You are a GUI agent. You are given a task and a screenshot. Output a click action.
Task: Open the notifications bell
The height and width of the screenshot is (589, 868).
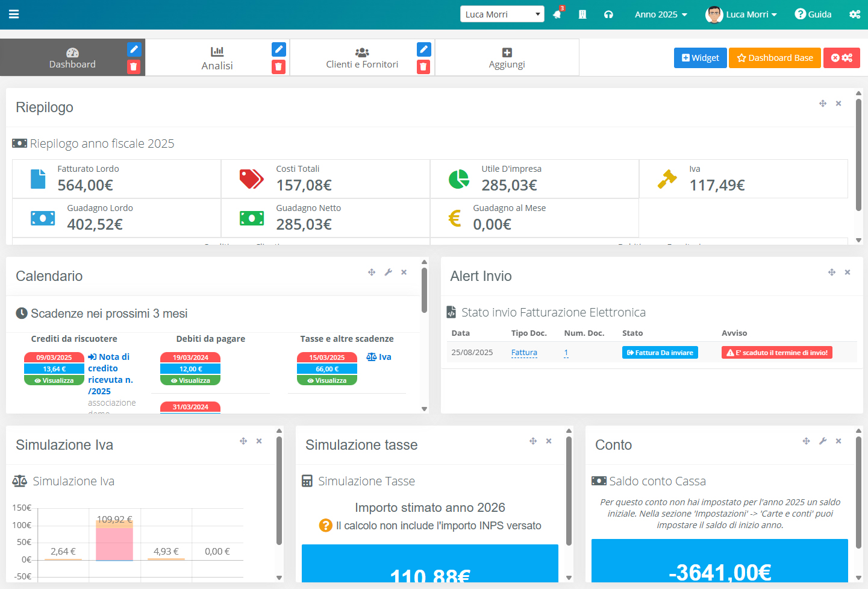[557, 14]
